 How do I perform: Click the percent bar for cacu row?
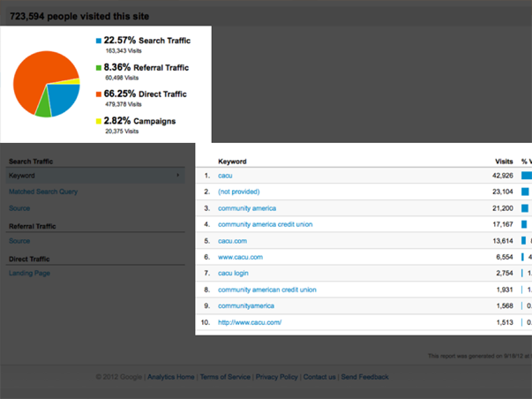click(x=527, y=176)
